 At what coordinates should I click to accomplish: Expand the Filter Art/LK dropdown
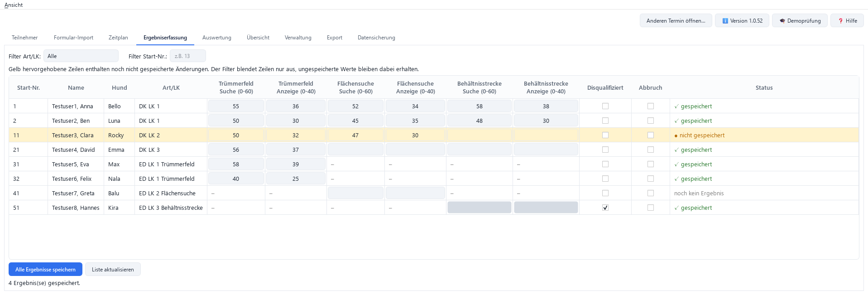tap(81, 56)
